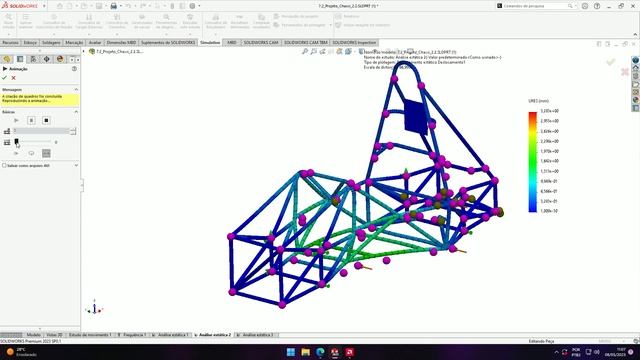Image resolution: width=640 pixels, height=360 pixels.
Task: Select the T2_Projeto_Chassi part name in viewport
Action: click(120, 51)
